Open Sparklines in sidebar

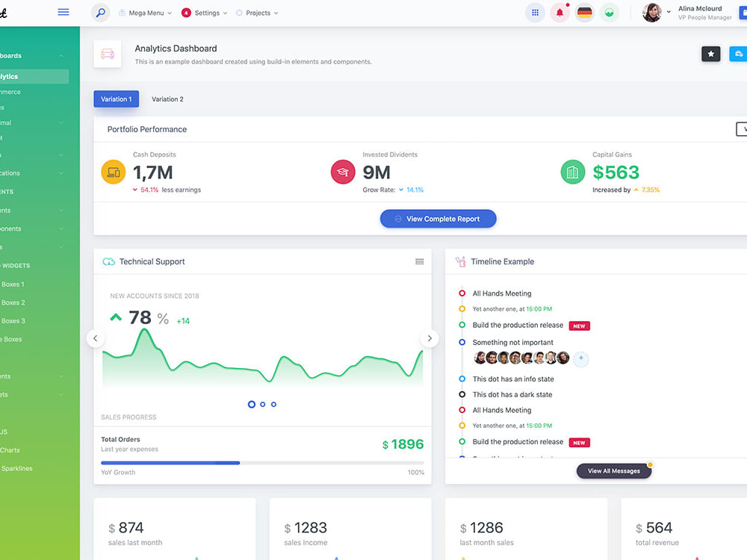tap(16, 469)
